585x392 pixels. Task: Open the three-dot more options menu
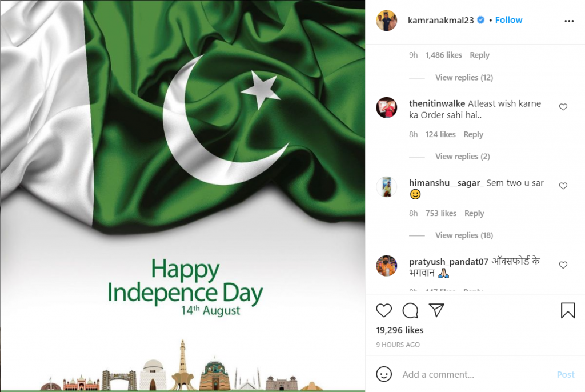[x=569, y=21]
